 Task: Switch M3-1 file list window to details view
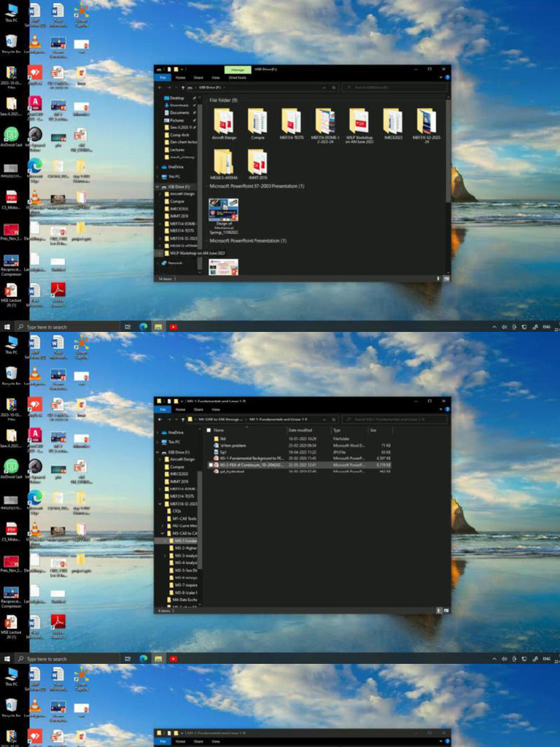(438, 611)
